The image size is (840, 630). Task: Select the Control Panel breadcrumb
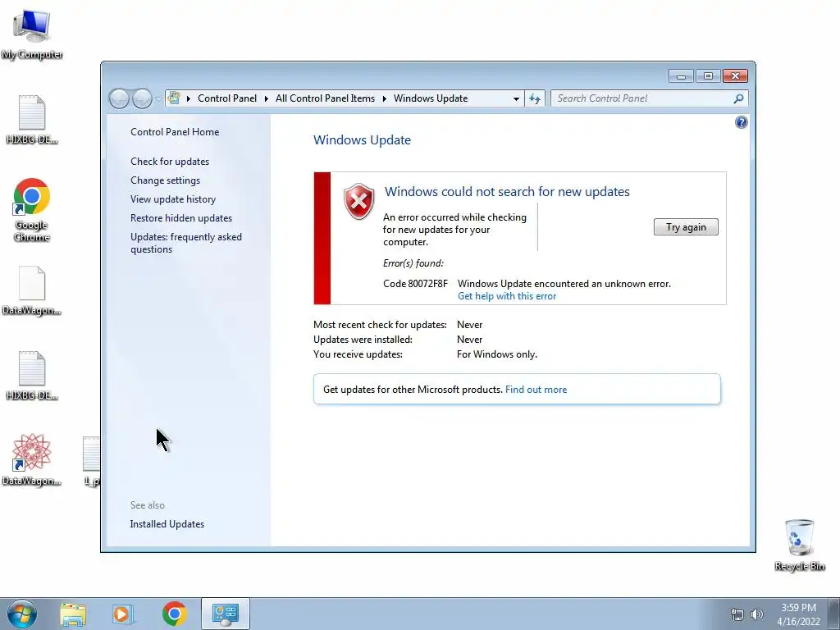point(227,98)
